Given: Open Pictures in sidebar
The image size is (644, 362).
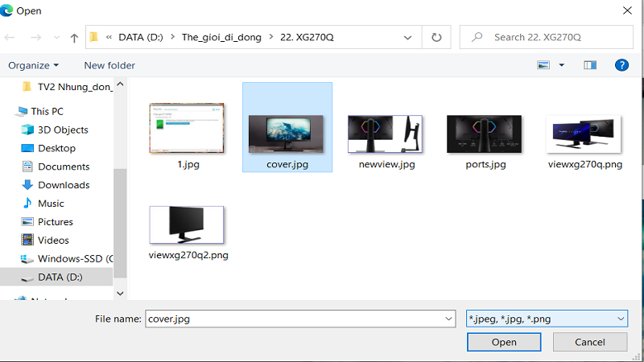Looking at the screenshot, I should click(x=47, y=222).
